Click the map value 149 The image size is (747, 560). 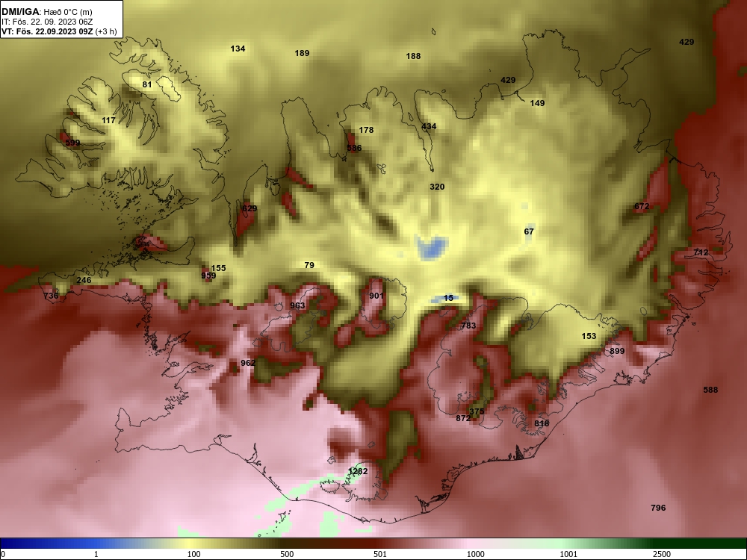point(537,103)
